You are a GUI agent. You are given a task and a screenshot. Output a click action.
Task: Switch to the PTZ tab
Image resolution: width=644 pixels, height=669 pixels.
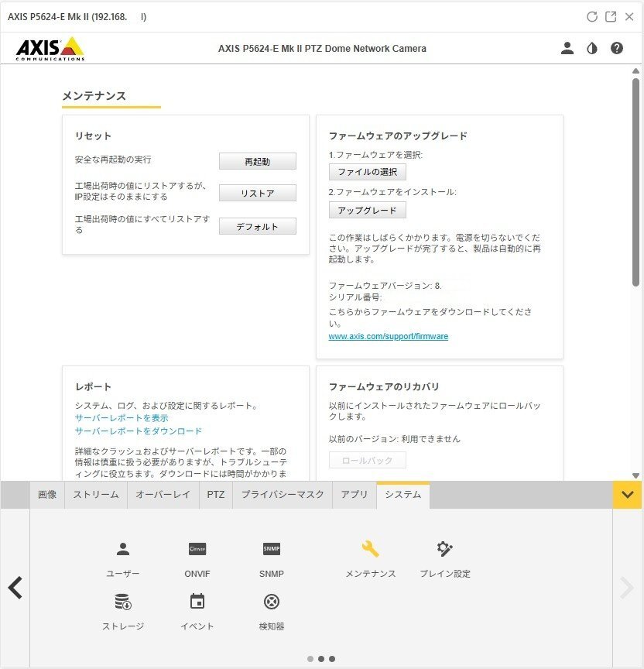click(x=216, y=495)
